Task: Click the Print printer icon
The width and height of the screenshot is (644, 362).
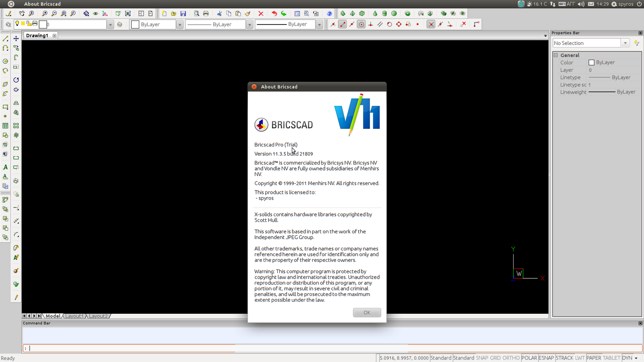Action: 206,13
